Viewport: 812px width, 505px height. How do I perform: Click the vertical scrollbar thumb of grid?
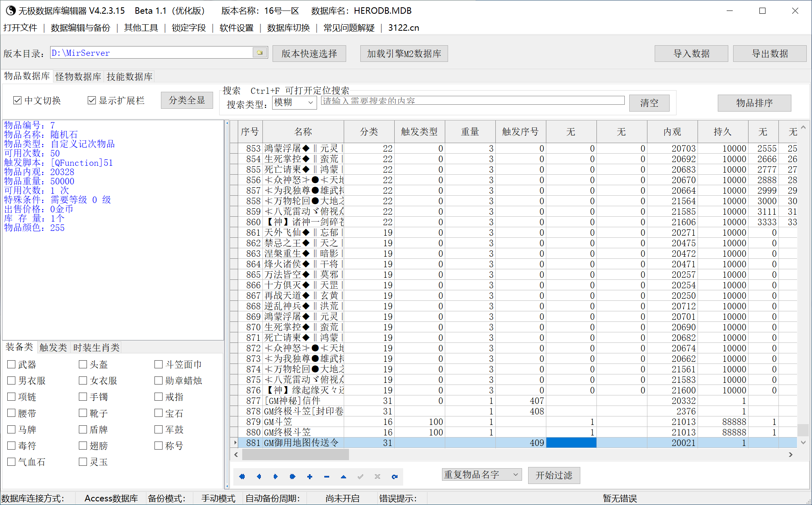click(x=803, y=429)
